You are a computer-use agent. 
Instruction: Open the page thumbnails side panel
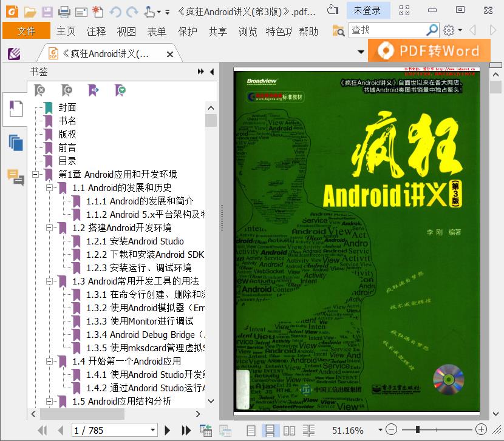(x=16, y=143)
